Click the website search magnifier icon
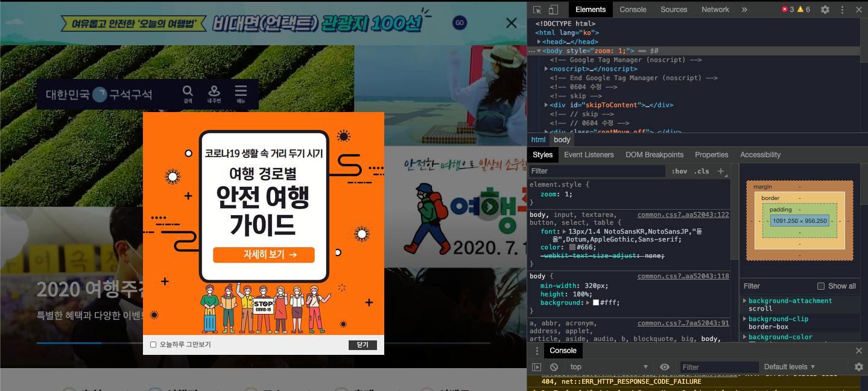The width and height of the screenshot is (868, 391). [x=188, y=94]
